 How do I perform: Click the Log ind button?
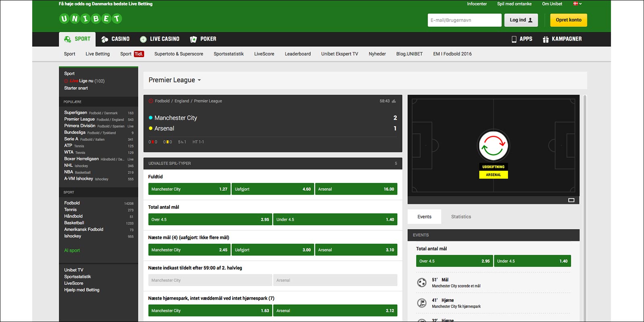(521, 20)
